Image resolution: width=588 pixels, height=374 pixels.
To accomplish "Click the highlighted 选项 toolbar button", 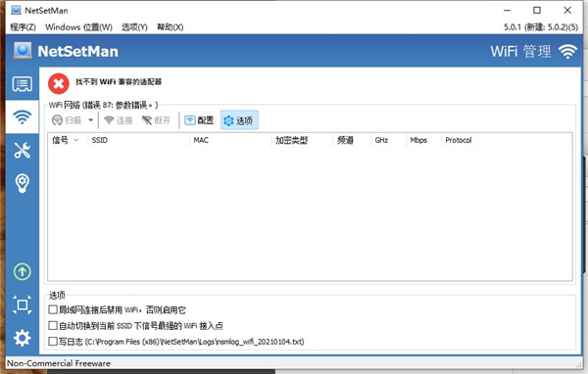I will pyautogui.click(x=239, y=120).
